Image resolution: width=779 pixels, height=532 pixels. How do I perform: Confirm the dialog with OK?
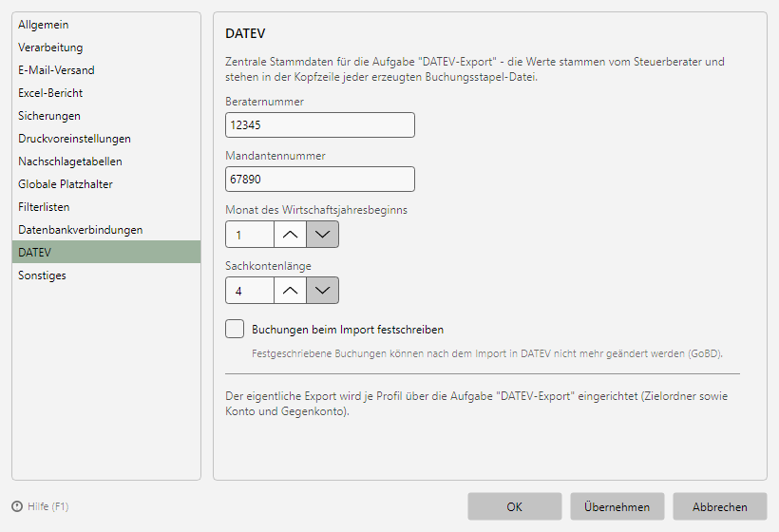[515, 506]
